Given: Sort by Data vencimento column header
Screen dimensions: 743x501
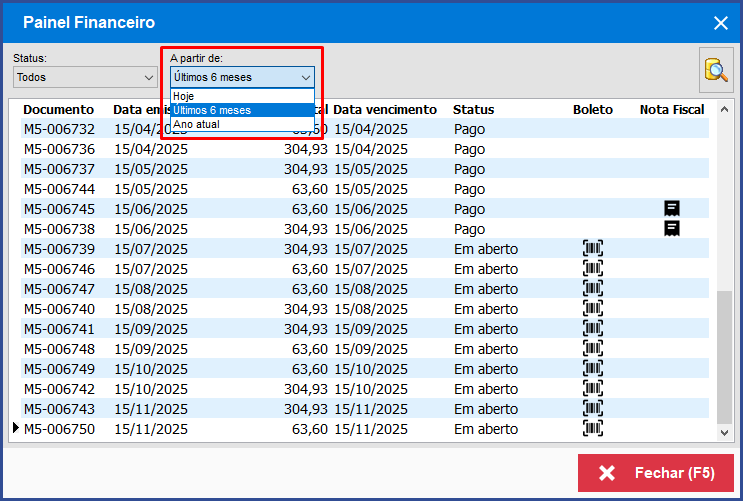Looking at the screenshot, I should point(385,109).
